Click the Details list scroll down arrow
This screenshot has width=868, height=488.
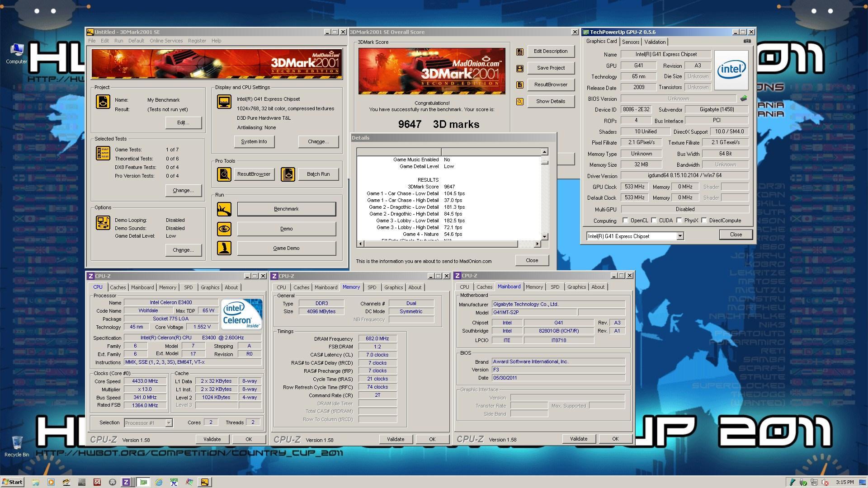[x=545, y=237]
